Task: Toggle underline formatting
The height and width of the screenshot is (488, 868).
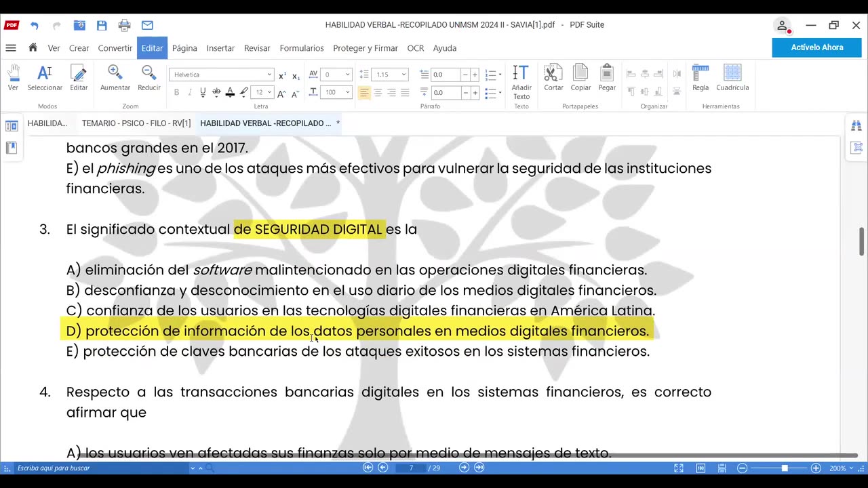Action: point(203,93)
